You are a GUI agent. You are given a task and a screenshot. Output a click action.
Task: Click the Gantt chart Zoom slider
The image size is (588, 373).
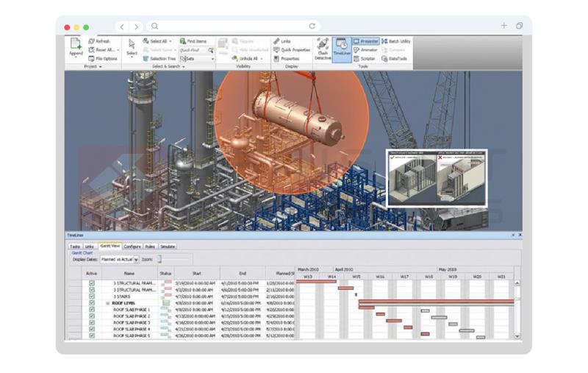click(159, 260)
